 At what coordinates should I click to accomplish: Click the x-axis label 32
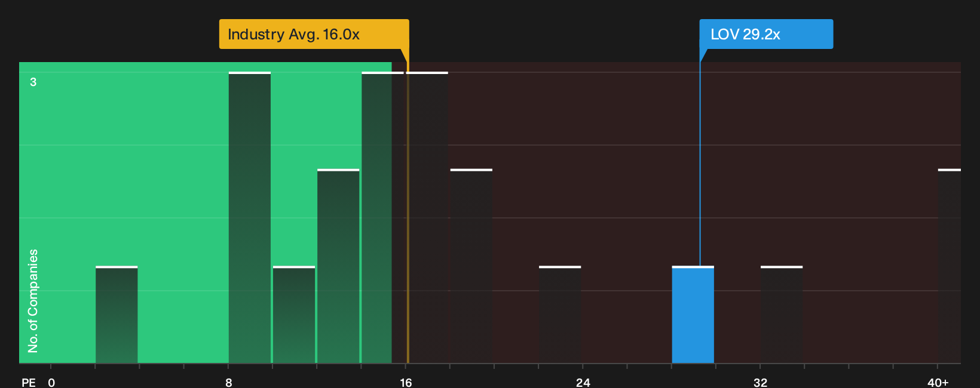pyautogui.click(x=760, y=382)
